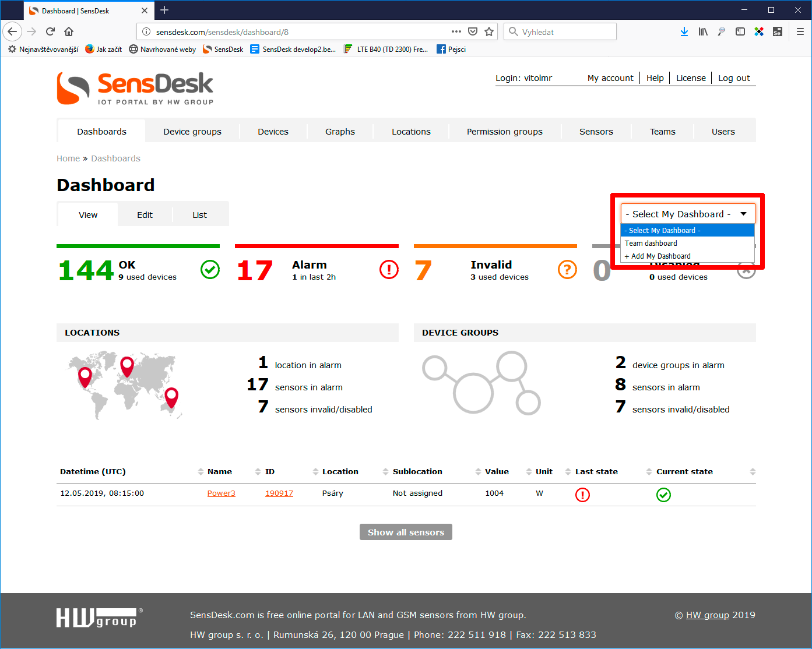Open the License link
Screen dimensions: 812x649
(x=691, y=77)
